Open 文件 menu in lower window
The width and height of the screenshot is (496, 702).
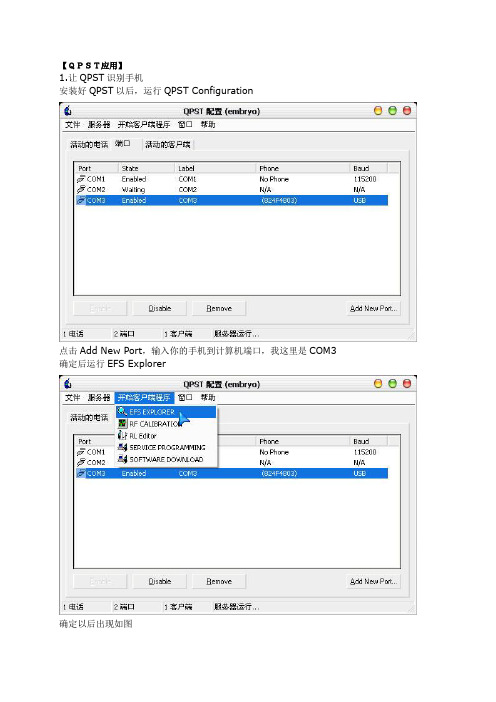click(x=73, y=398)
